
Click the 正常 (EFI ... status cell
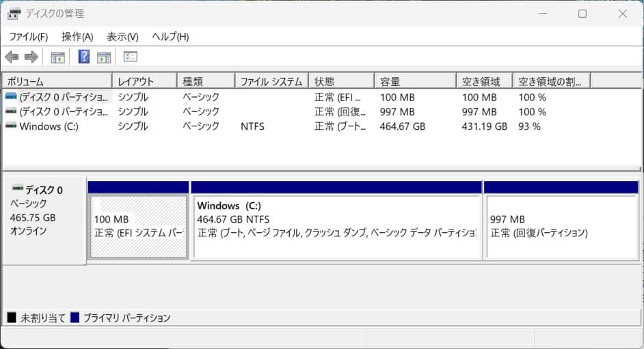(x=338, y=98)
